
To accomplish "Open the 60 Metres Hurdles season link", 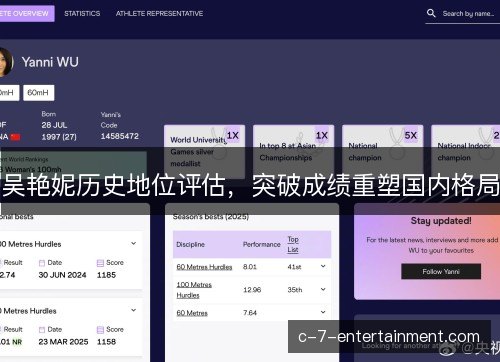I will 204,267.
